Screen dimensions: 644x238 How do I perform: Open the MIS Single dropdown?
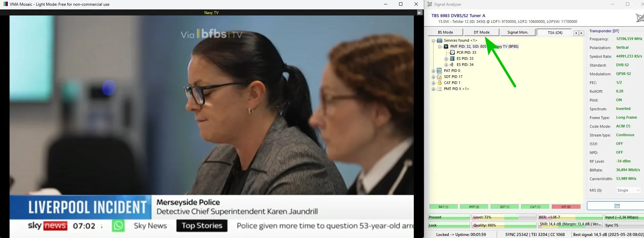pyautogui.click(x=629, y=190)
